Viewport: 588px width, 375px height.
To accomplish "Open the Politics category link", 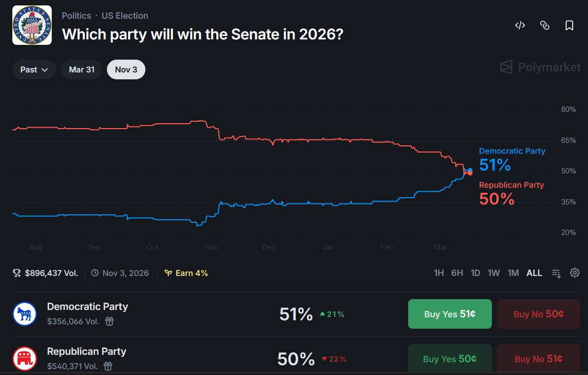I will pos(76,16).
